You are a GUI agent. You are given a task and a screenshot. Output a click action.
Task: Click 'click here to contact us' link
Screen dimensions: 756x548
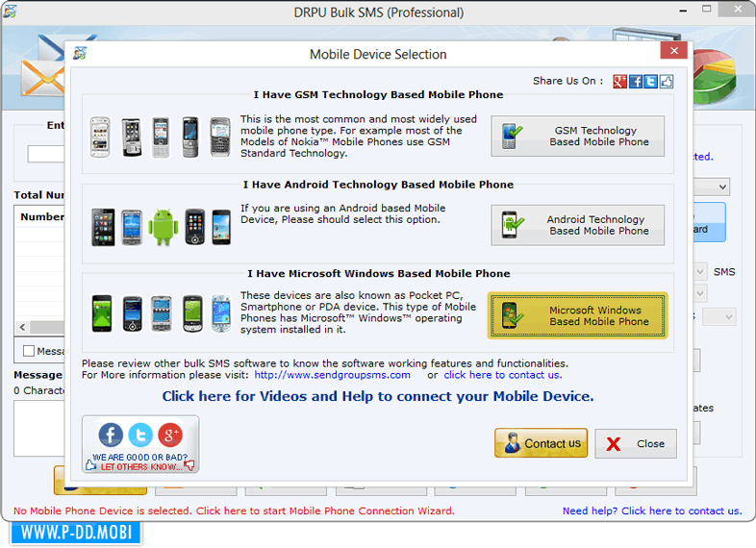(503, 375)
